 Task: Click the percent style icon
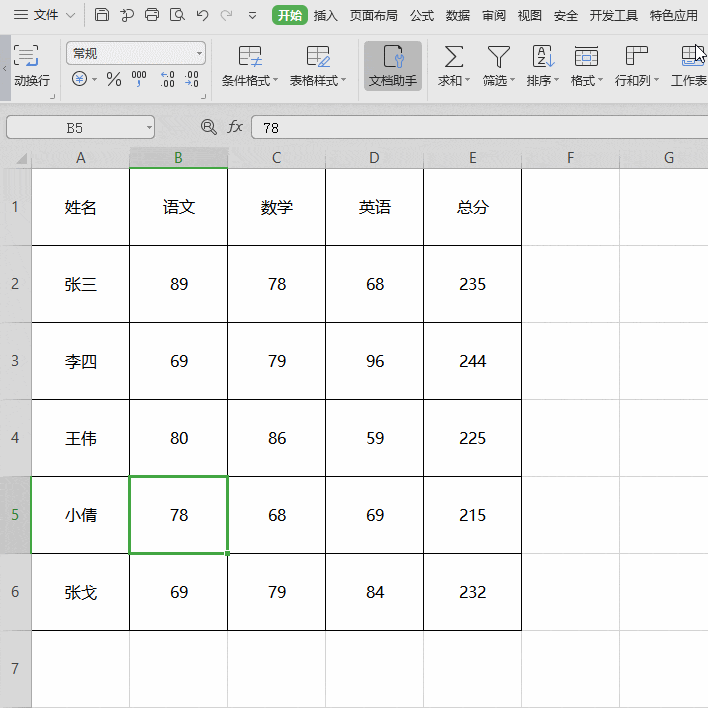pyautogui.click(x=114, y=79)
